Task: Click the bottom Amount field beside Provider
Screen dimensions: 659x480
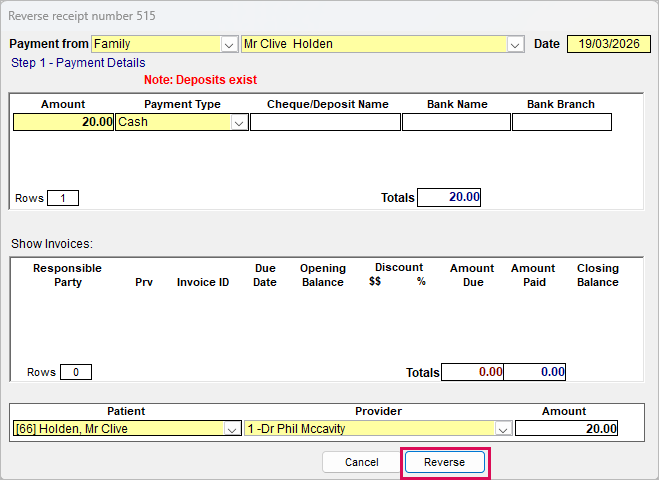Action: click(x=566, y=429)
